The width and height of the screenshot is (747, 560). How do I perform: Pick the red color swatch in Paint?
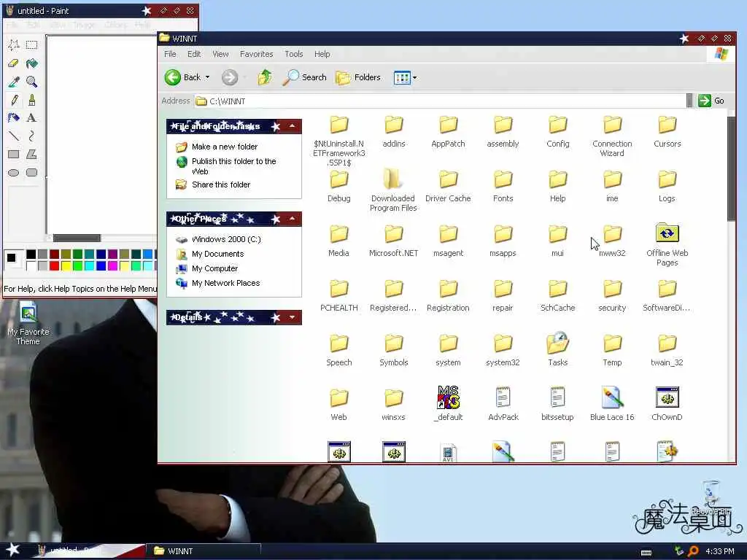[54, 265]
